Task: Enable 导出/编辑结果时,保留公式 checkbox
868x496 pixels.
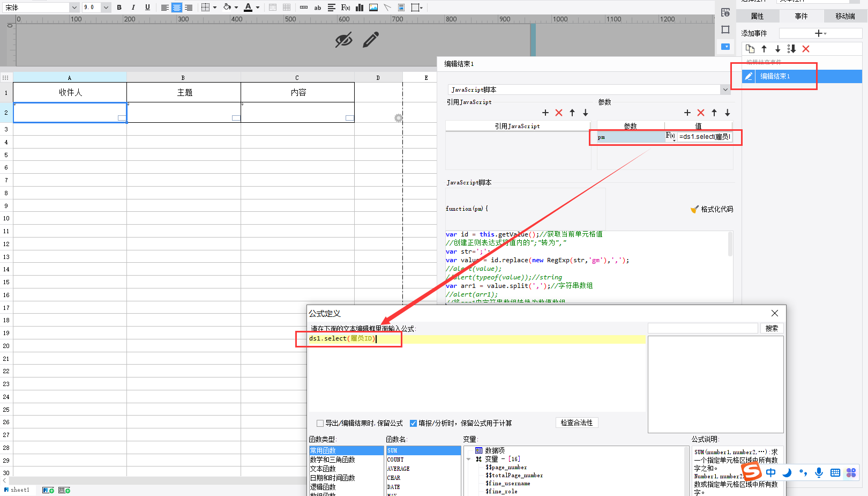Action: click(x=320, y=423)
